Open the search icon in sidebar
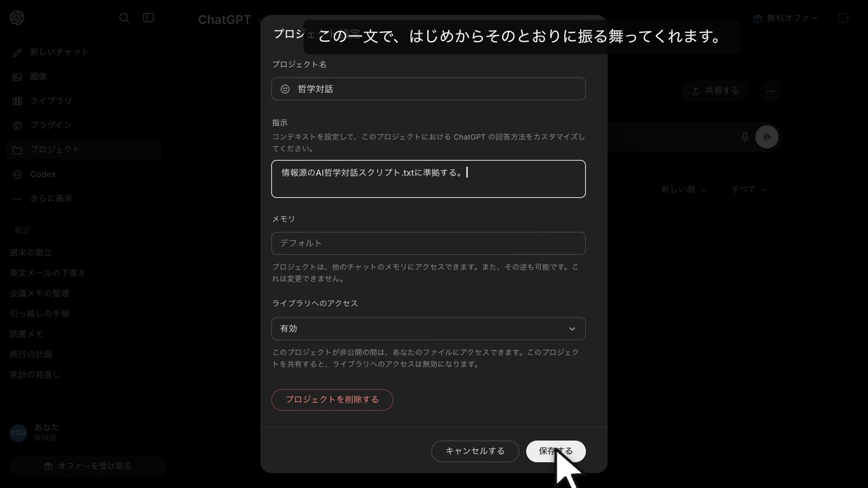The image size is (868, 488). tap(124, 18)
